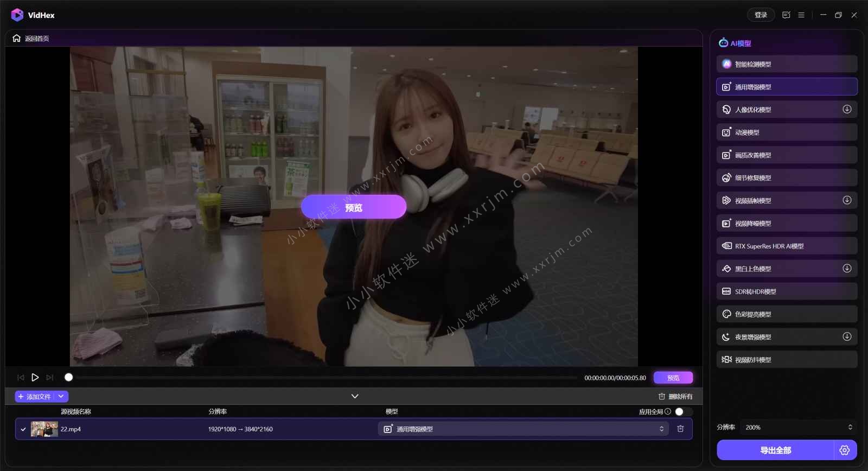Screen dimensions: 868x471
Task: Click 导出全部 to export all
Action: point(775,450)
